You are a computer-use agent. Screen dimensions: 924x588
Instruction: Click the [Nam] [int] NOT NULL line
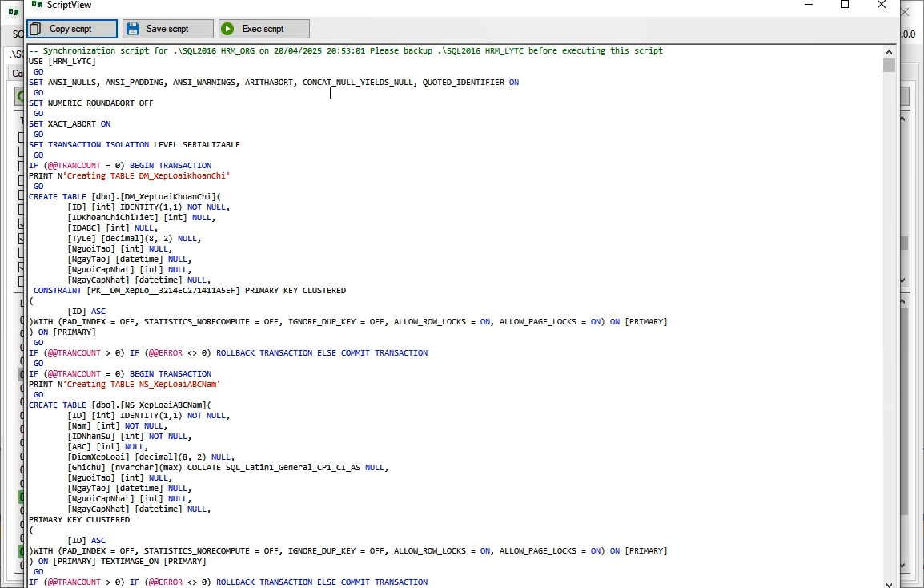click(117, 426)
